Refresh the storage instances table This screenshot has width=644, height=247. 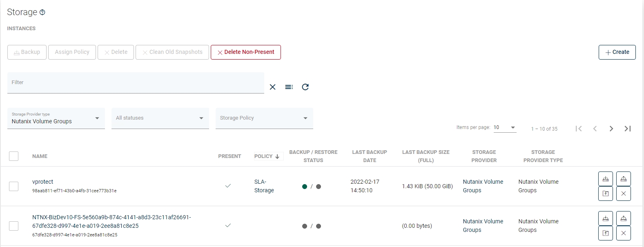pyautogui.click(x=305, y=87)
